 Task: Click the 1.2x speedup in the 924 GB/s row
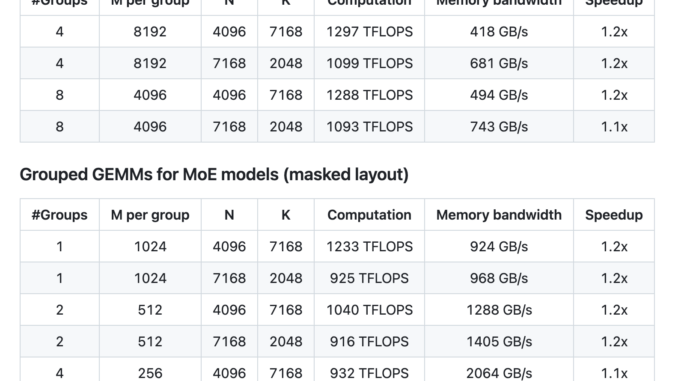pos(614,247)
